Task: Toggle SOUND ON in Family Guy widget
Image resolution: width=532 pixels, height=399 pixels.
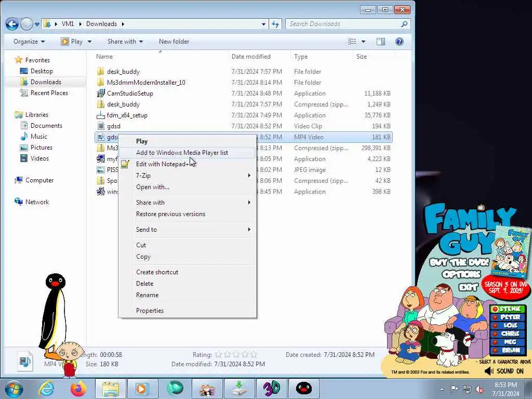Action: tap(504, 371)
